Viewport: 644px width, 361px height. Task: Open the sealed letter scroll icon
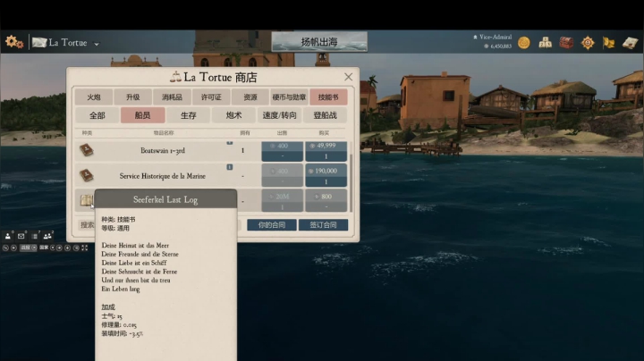tap(630, 43)
